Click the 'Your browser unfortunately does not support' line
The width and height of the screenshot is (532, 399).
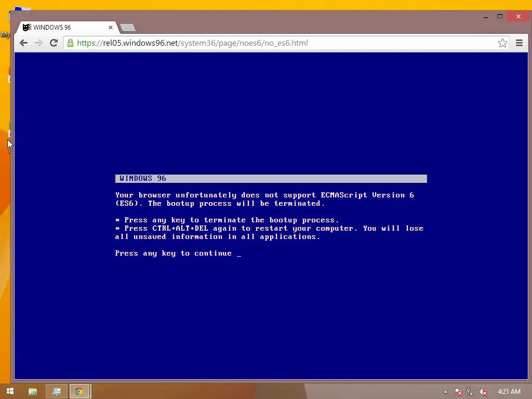point(264,195)
